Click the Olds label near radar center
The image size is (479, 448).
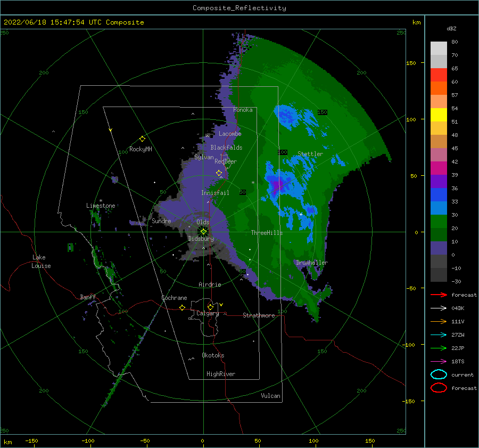(203, 222)
